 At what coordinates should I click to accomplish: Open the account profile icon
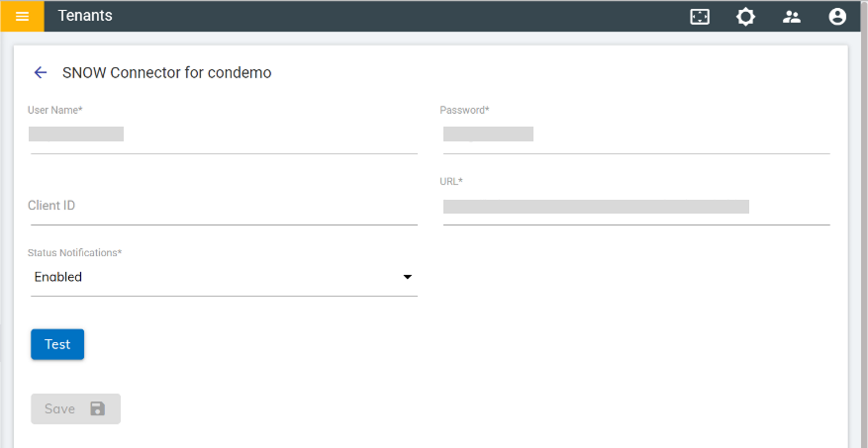(x=837, y=17)
